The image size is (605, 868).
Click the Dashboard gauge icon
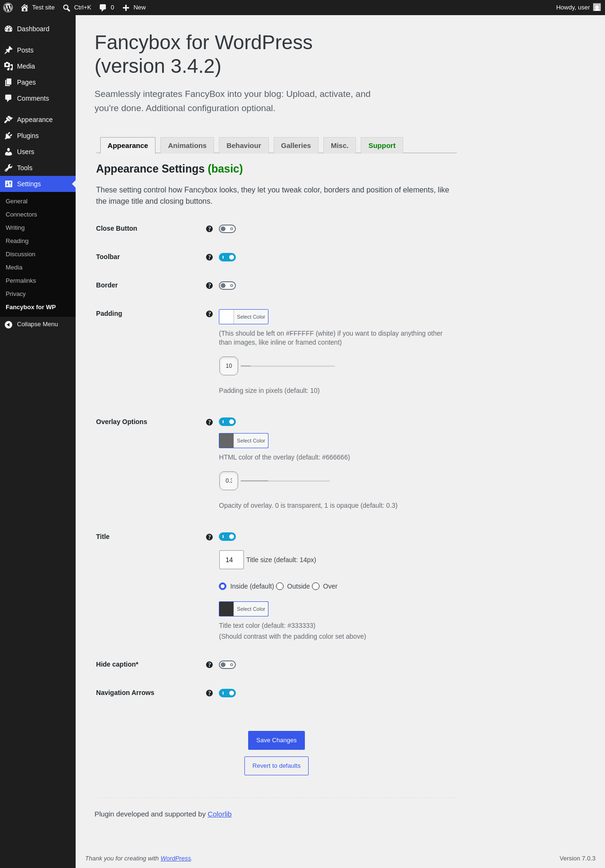[x=9, y=29]
